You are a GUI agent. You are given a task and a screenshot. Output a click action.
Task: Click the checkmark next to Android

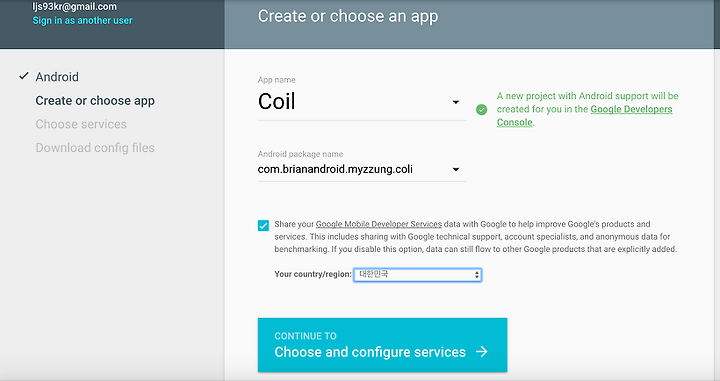pos(24,76)
